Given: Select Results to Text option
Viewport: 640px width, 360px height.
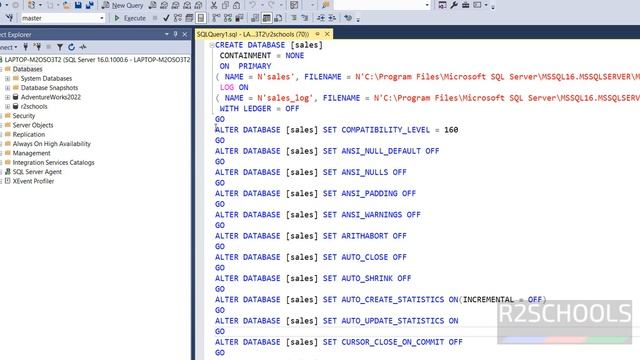Looking at the screenshot, I should click(255, 18).
